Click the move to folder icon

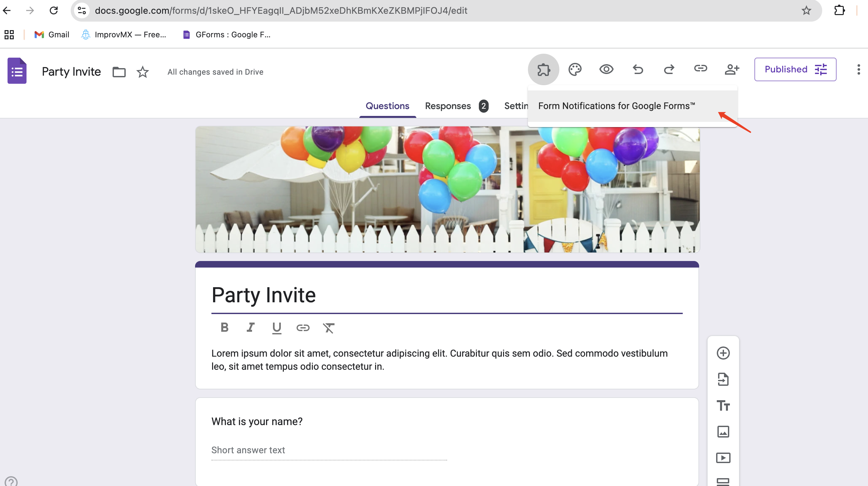(x=119, y=72)
